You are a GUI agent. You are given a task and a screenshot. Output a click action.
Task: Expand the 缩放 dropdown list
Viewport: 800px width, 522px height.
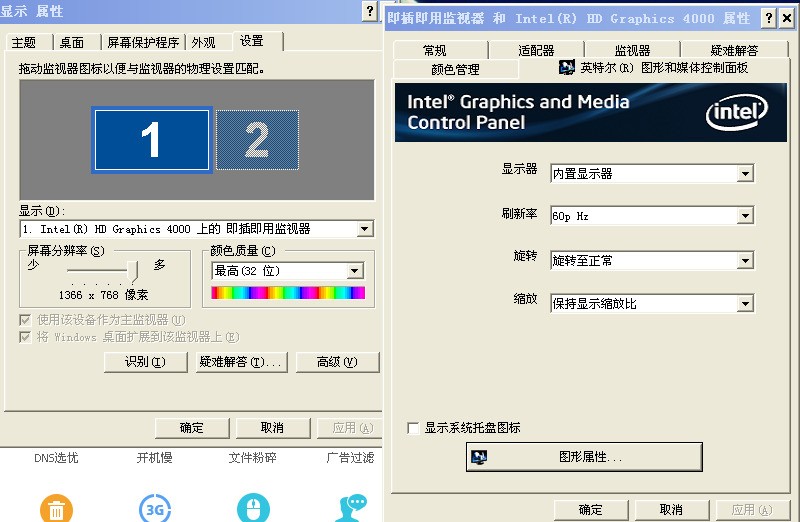745,304
